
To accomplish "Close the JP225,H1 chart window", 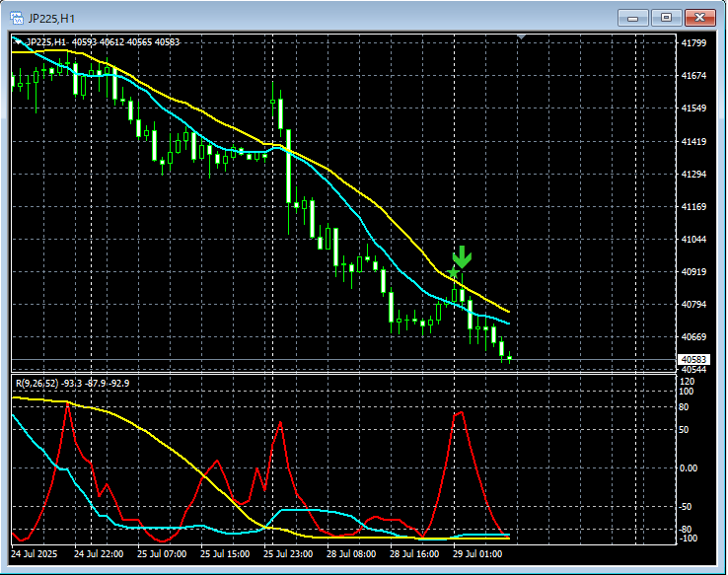I will click(x=701, y=17).
